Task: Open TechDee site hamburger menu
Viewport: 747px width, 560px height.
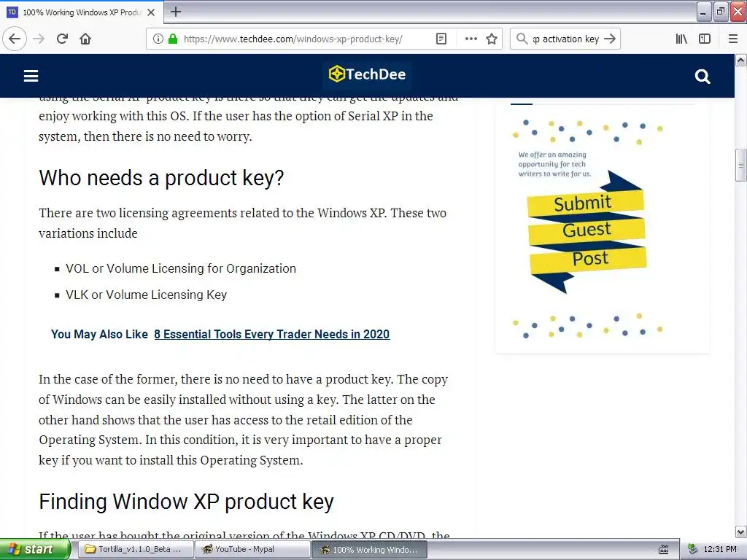Action: 31,76
